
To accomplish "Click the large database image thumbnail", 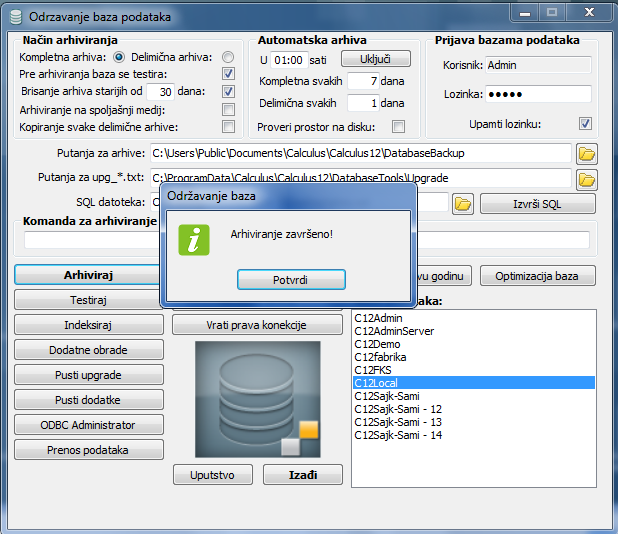I will tap(257, 399).
